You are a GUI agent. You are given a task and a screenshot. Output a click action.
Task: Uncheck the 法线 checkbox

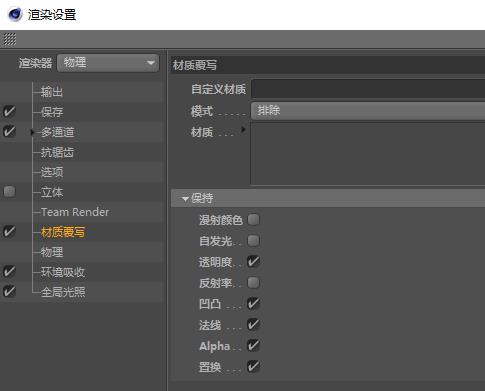tap(253, 324)
